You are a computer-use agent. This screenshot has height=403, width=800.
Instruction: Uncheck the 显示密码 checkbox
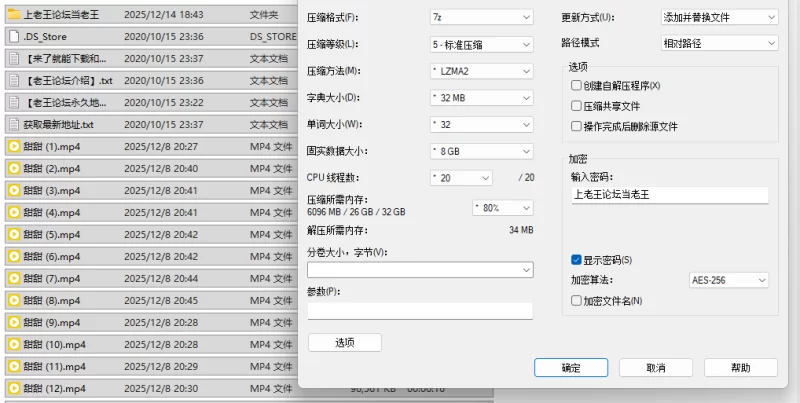click(576, 260)
